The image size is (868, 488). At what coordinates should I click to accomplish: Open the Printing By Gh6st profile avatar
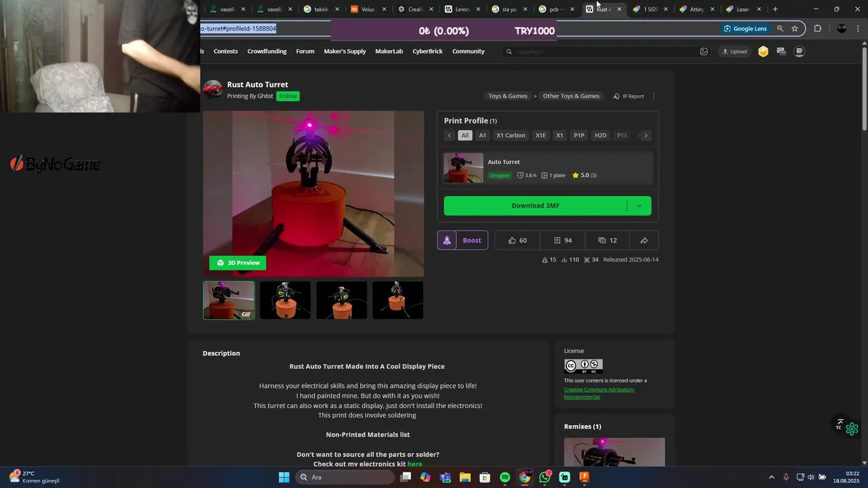tap(212, 89)
